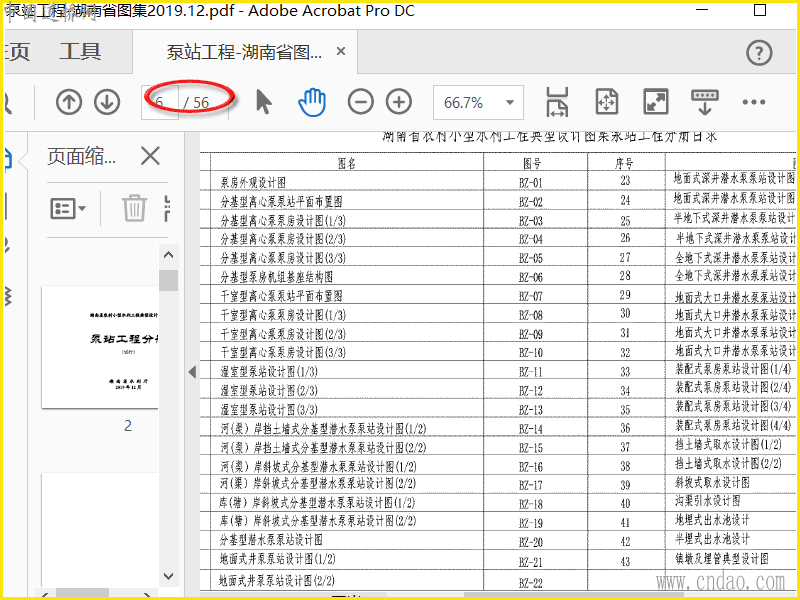Choose the arrow Selection tool

point(263,102)
